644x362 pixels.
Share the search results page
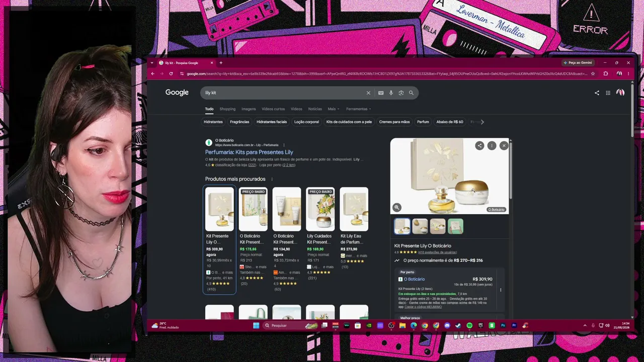(597, 93)
